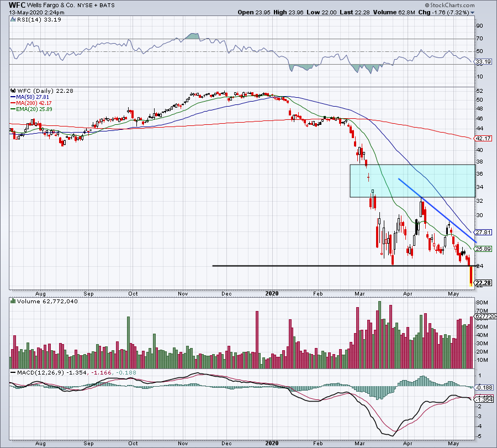Click the WFC (Daily) candlestick legend icon

[13, 91]
